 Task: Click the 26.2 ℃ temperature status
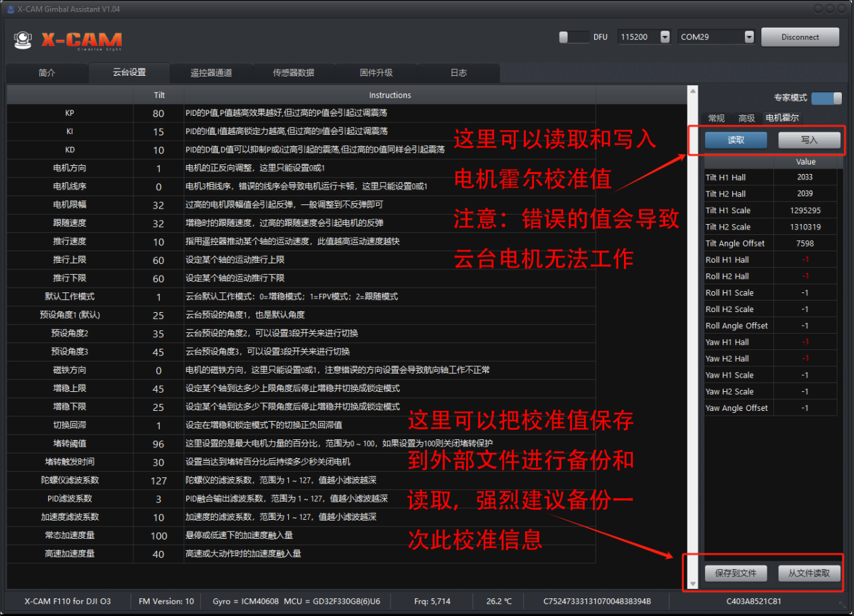pyautogui.click(x=499, y=601)
